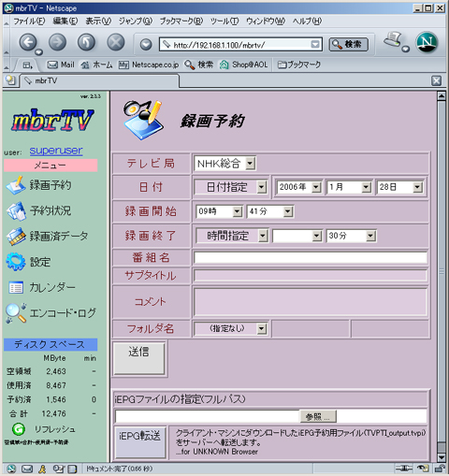
Task: Click the 送信 submit button
Action: pos(138,358)
